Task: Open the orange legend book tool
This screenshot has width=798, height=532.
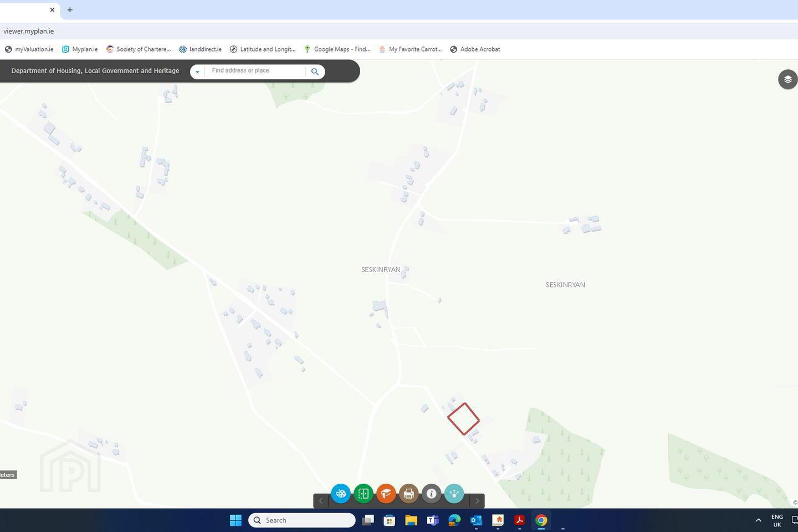Action: pyautogui.click(x=386, y=493)
